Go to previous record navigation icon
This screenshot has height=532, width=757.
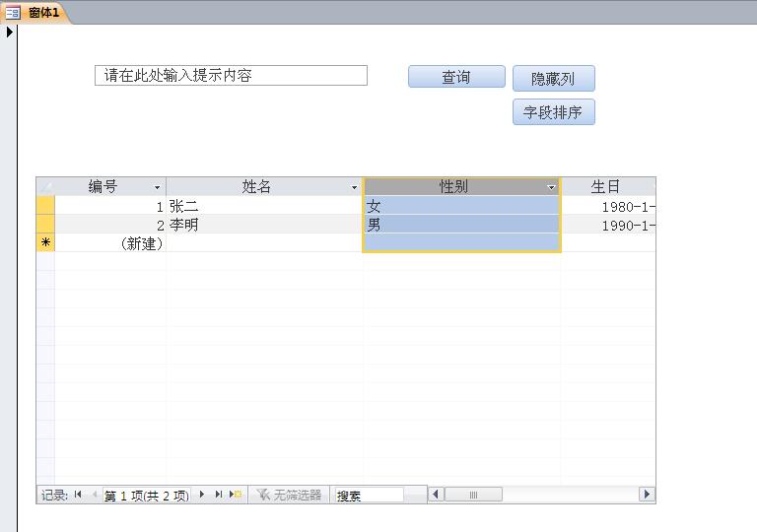(x=95, y=495)
